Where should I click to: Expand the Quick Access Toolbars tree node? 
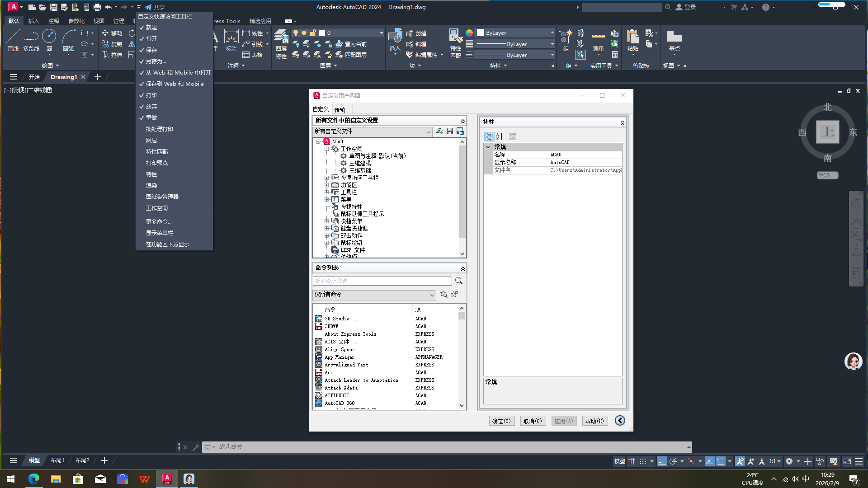326,178
